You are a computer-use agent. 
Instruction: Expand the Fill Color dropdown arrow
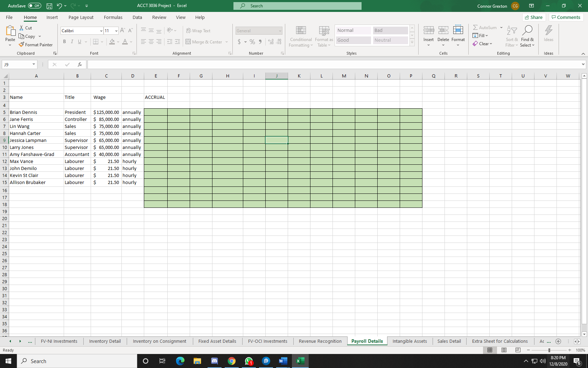(x=118, y=42)
